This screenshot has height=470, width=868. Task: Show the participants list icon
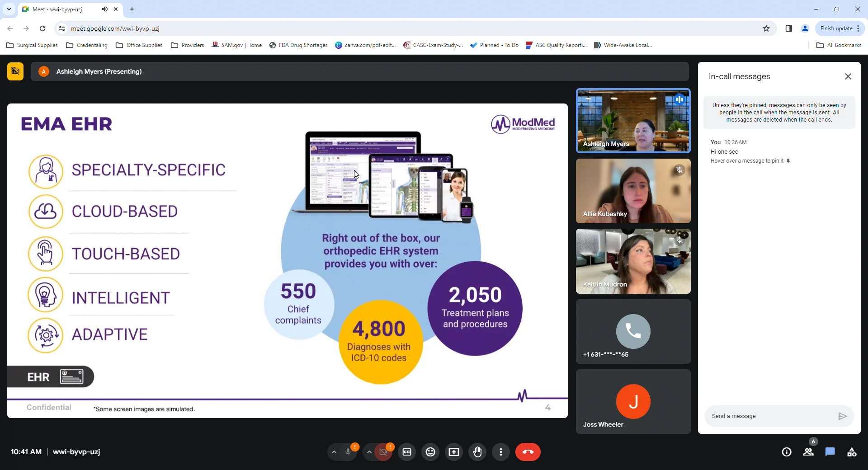(809, 452)
